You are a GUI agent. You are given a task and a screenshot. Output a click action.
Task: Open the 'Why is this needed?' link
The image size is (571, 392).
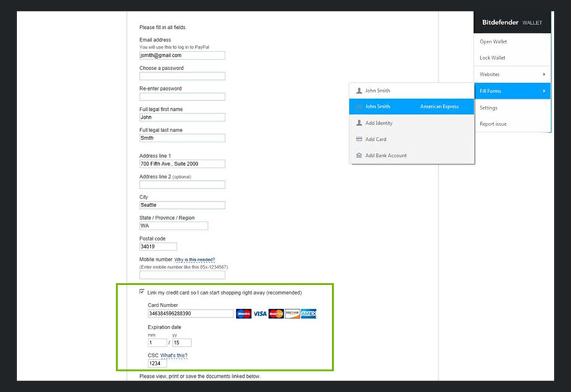click(x=195, y=260)
